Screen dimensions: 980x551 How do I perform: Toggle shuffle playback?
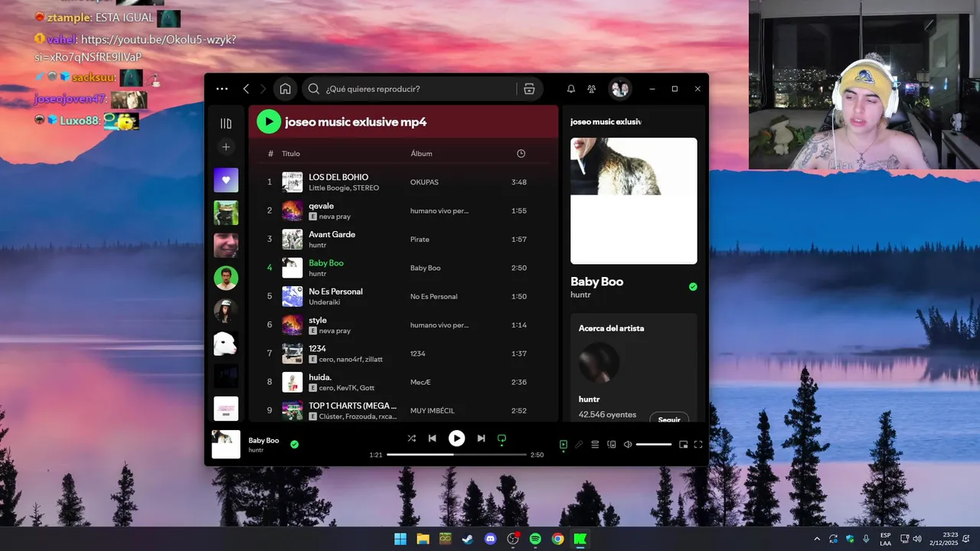(x=411, y=439)
